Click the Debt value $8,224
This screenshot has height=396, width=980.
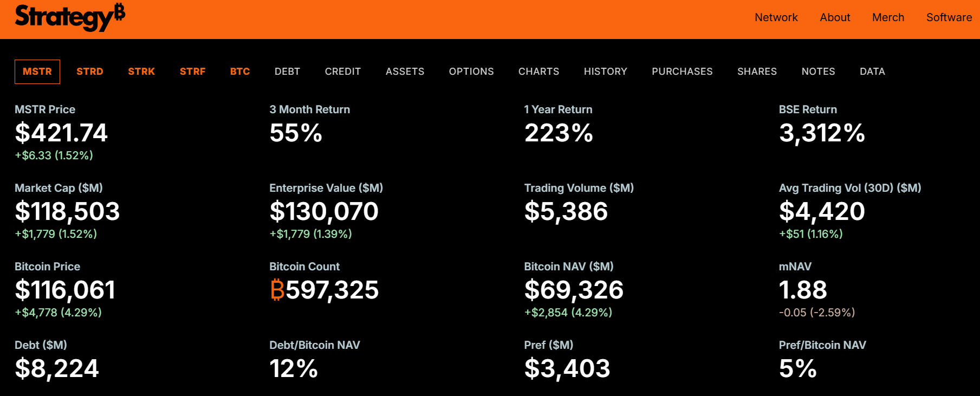[57, 369]
